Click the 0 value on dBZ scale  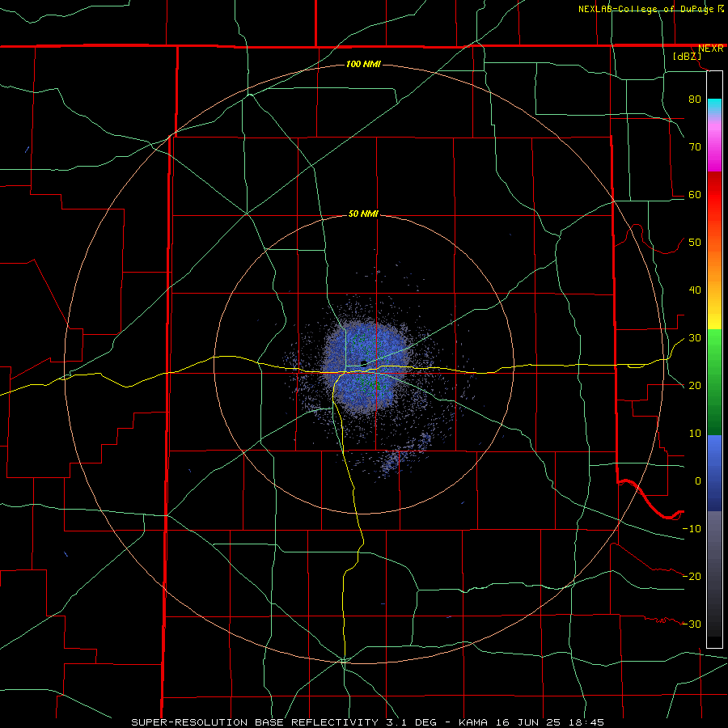click(x=698, y=481)
